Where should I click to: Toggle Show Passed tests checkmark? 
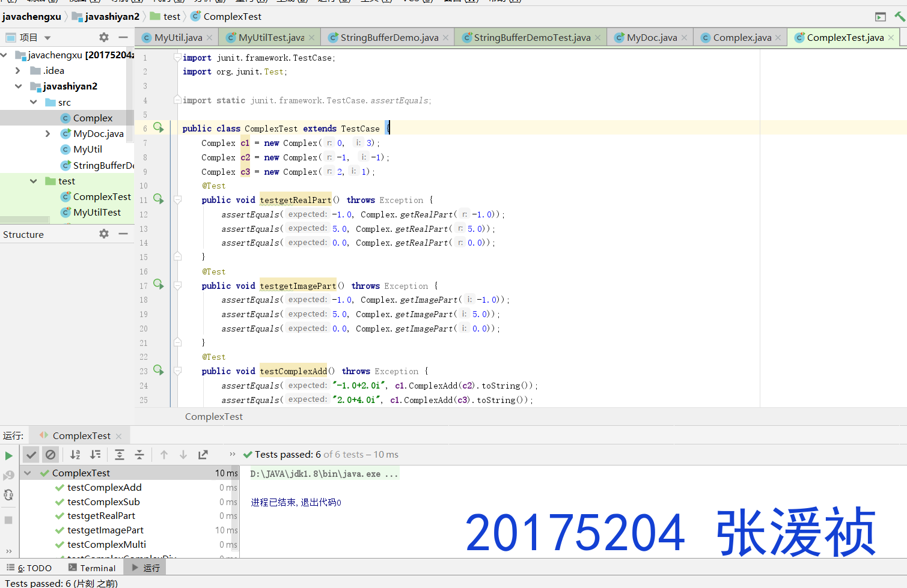(x=31, y=455)
